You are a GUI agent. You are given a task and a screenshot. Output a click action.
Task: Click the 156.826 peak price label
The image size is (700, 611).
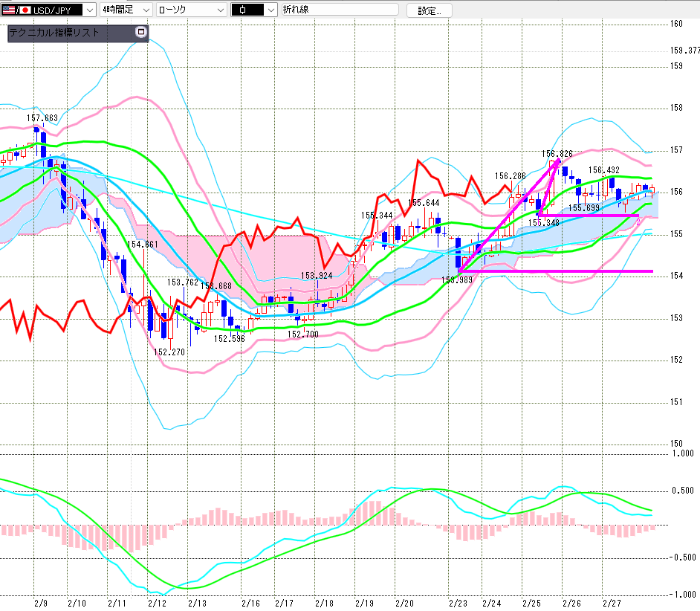pos(557,154)
